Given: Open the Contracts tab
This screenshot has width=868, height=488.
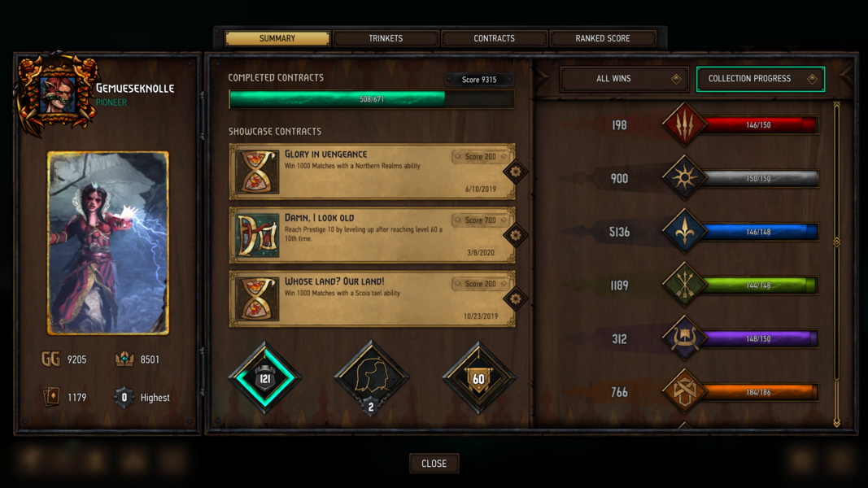Looking at the screenshot, I should pos(495,38).
